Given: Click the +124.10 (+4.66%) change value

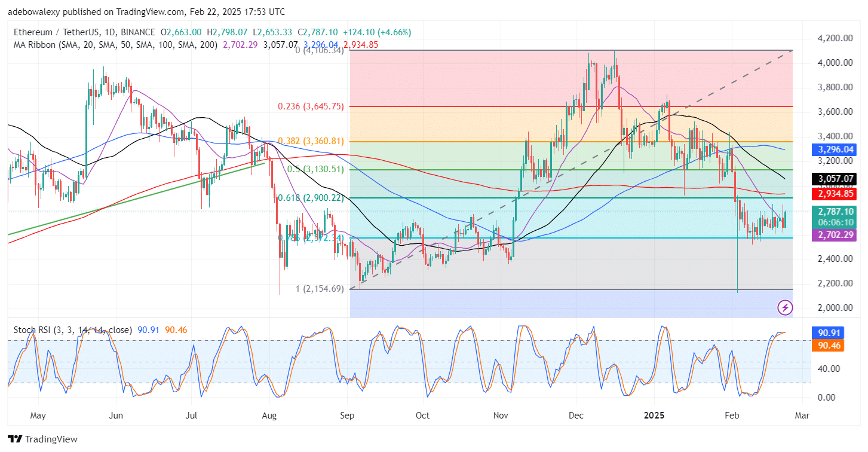Looking at the screenshot, I should 377,32.
